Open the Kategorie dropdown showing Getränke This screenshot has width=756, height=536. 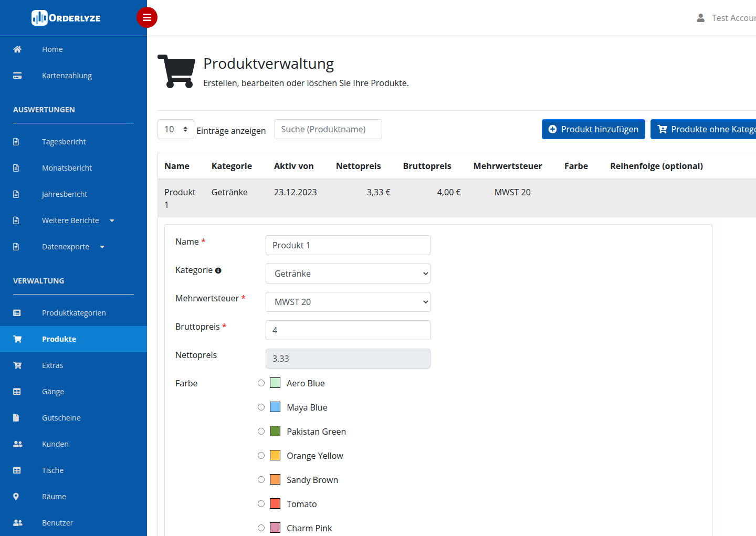(x=348, y=274)
